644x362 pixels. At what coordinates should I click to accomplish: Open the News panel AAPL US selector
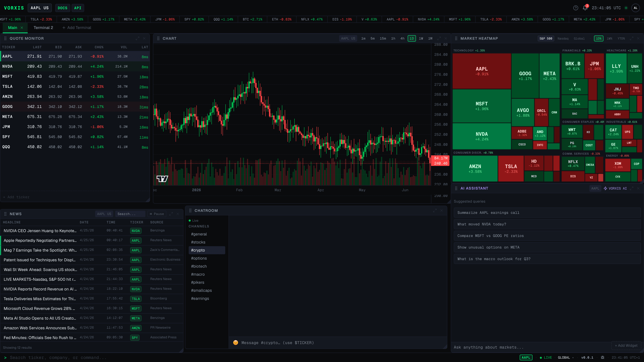point(104,214)
